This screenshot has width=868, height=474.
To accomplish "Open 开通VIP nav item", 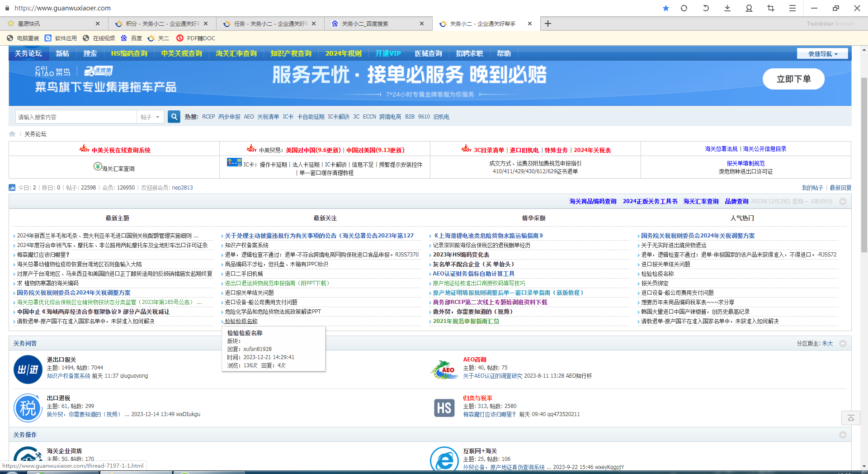I will pos(388,53).
